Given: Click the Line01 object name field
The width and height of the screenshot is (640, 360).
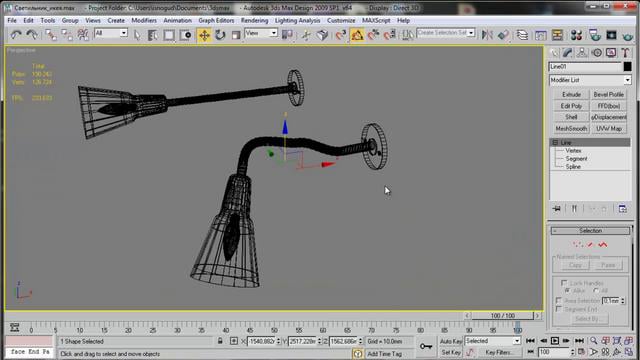Looking at the screenshot, I should pos(585,67).
